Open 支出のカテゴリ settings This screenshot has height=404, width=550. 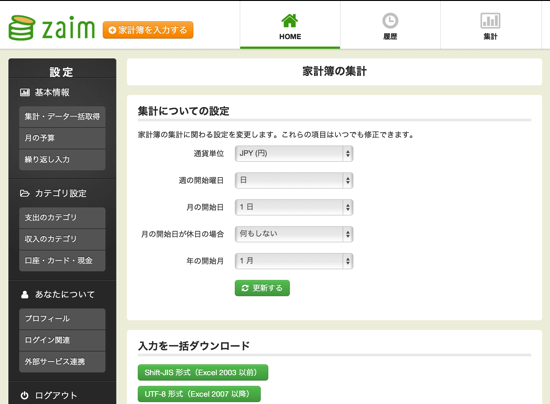pos(62,217)
